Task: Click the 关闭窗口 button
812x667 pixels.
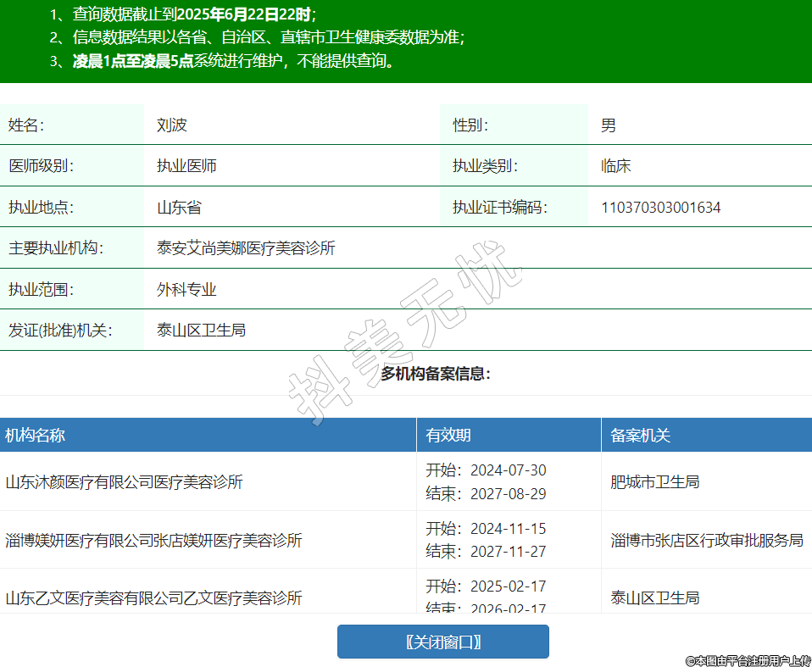Action: [x=442, y=642]
